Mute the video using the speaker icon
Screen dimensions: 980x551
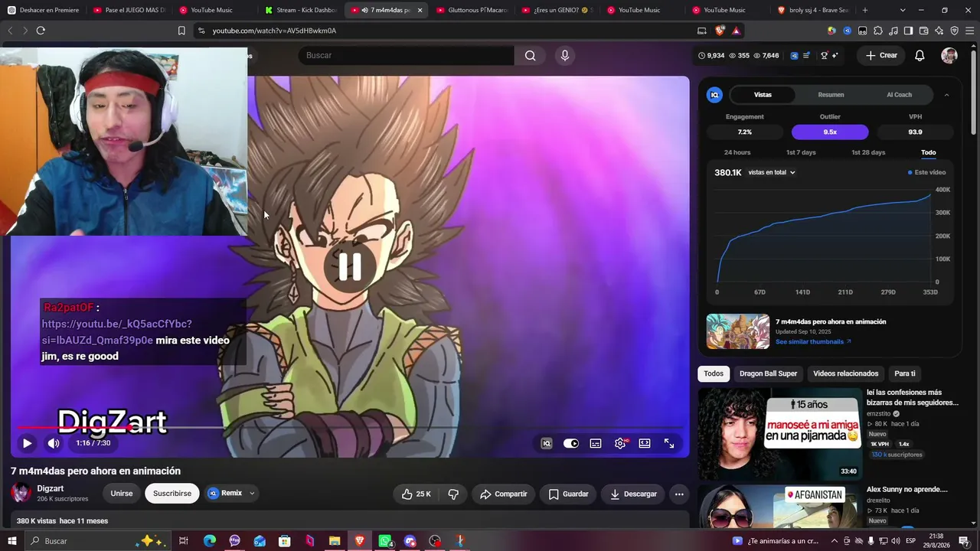point(54,443)
